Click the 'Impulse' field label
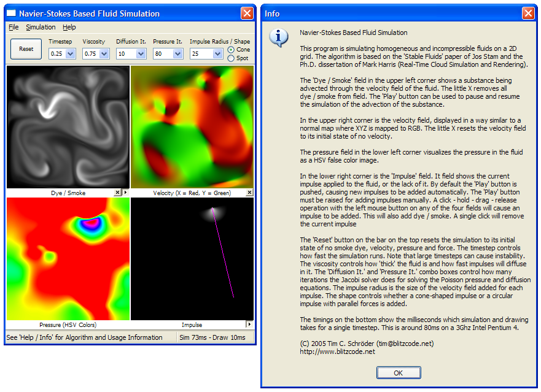541x392 pixels. click(192, 325)
